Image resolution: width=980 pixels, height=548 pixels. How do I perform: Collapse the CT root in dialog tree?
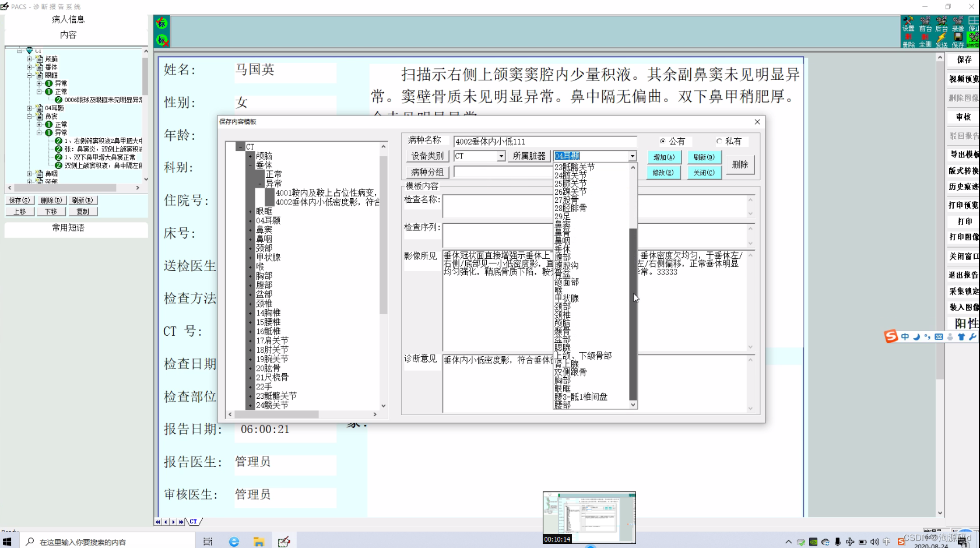(x=240, y=147)
